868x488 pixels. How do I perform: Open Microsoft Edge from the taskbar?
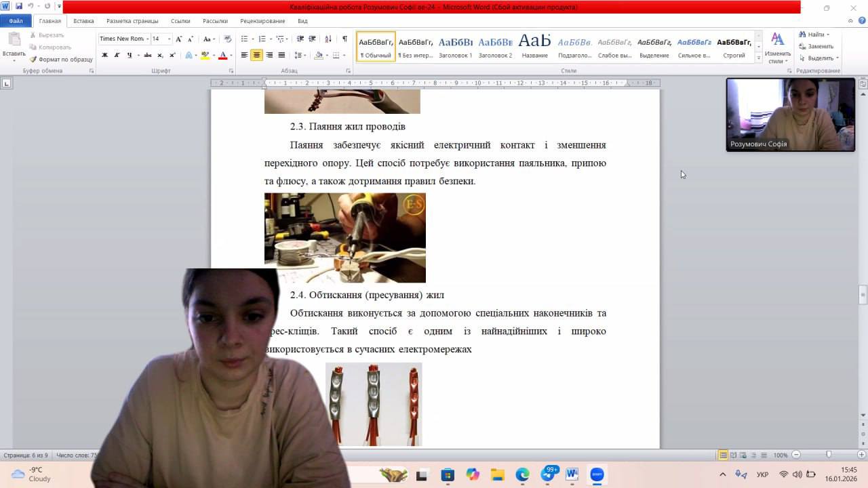click(x=522, y=474)
